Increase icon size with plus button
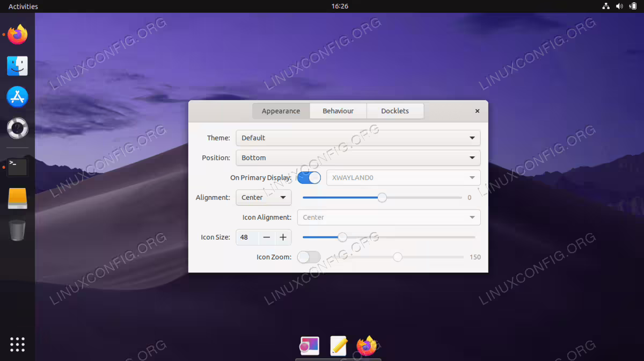644x361 pixels. tap(283, 237)
